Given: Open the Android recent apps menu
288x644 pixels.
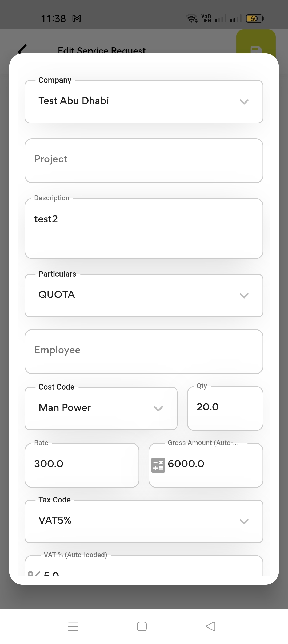Looking at the screenshot, I should (73, 626).
